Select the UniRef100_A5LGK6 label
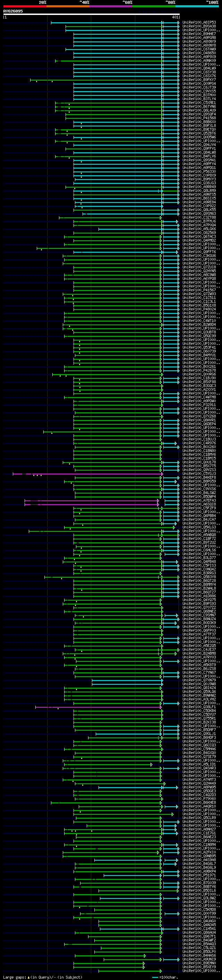This screenshot has height=980, width=222. tap(199, 229)
